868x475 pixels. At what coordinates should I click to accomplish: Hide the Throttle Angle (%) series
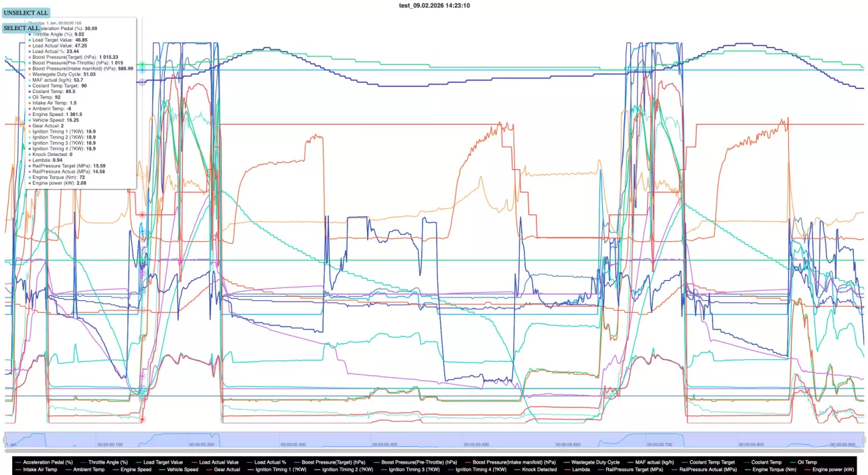[108, 462]
